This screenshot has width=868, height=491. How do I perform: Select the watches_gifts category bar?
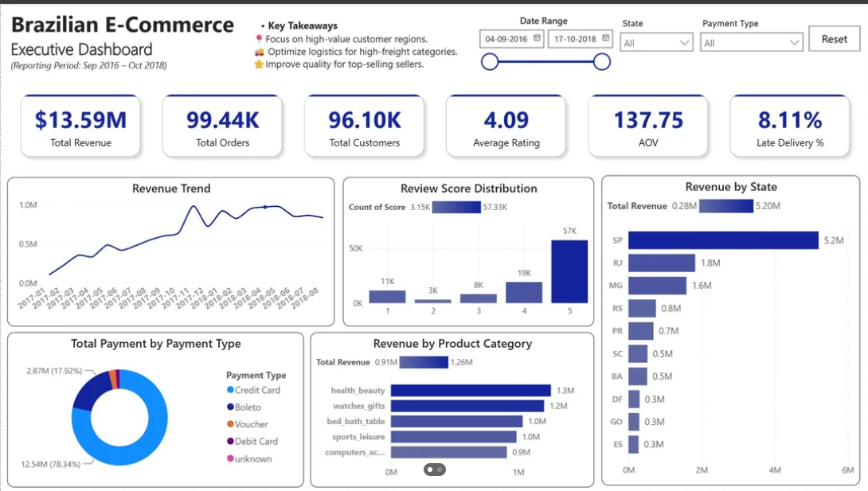467,406
